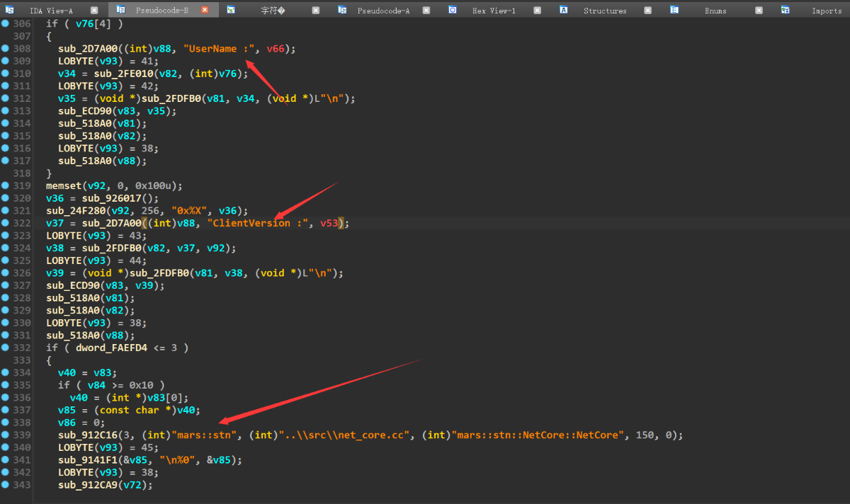The image size is (850, 504).
Task: Toggle the breakpoint dot on line 341
Action: pyautogui.click(x=5, y=459)
